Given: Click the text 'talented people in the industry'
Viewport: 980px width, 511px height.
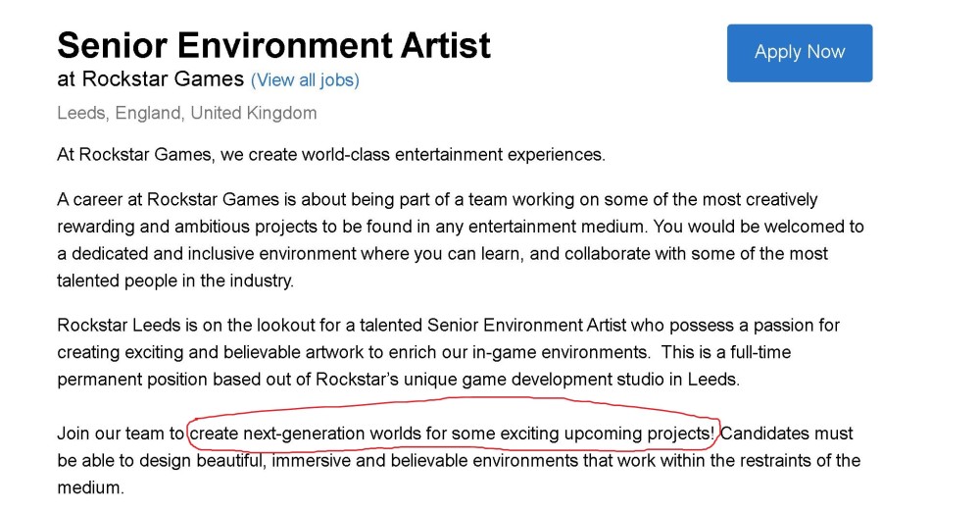Looking at the screenshot, I should click(173, 281).
